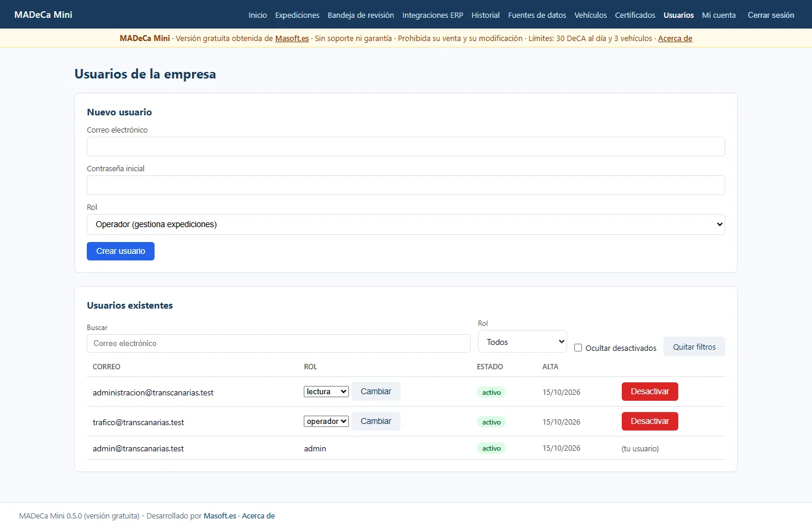Screen dimensions: 812x531
Task: Open Bandeja de revisión in navigation
Action: (361, 15)
